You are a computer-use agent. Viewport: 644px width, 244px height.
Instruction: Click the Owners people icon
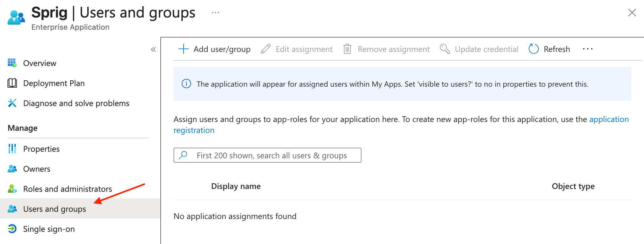point(12,169)
